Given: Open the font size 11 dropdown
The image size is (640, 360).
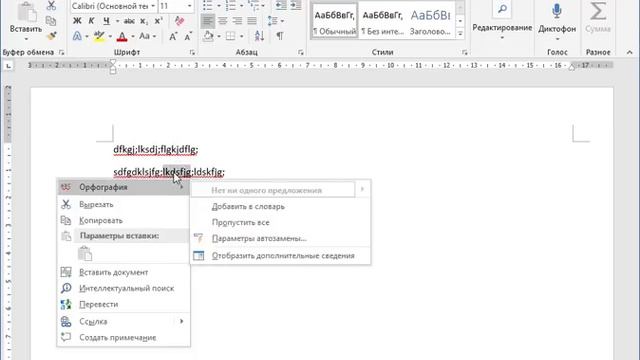Looking at the screenshot, I should (x=189, y=6).
